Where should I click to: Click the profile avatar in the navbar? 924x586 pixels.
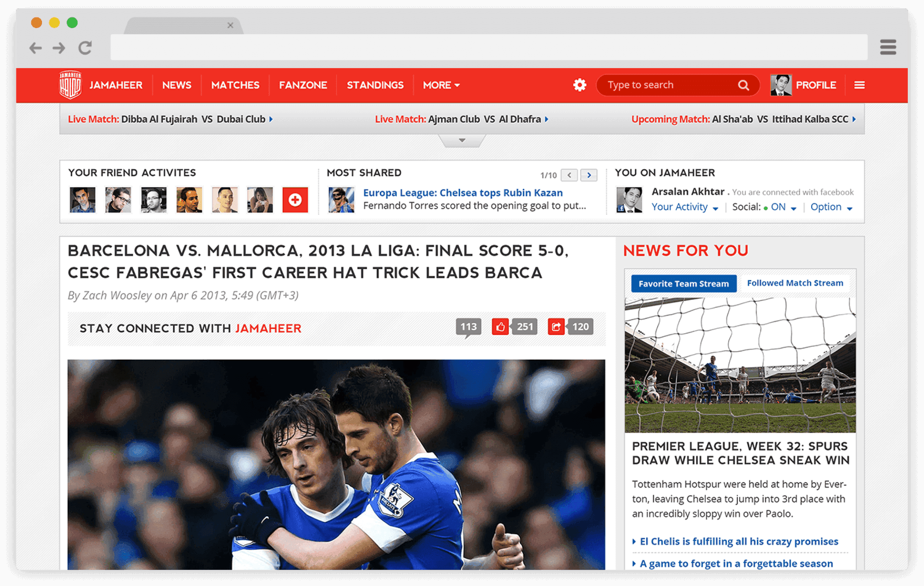click(781, 85)
